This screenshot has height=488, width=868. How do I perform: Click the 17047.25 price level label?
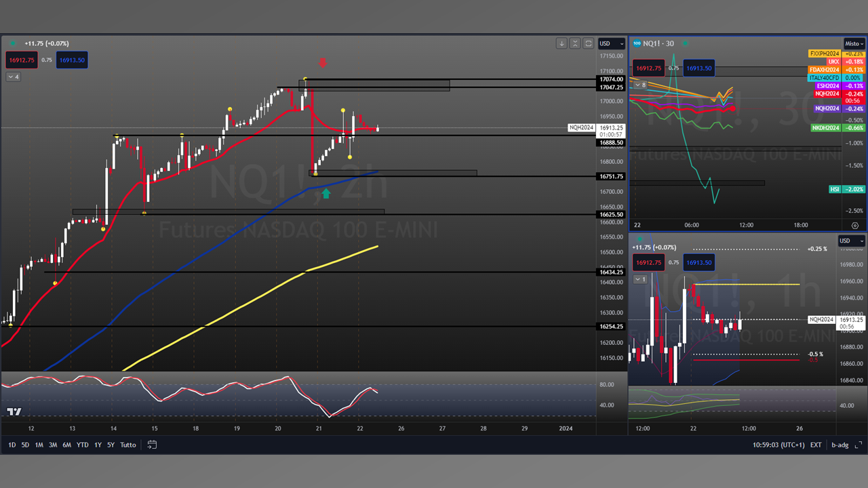tap(612, 87)
